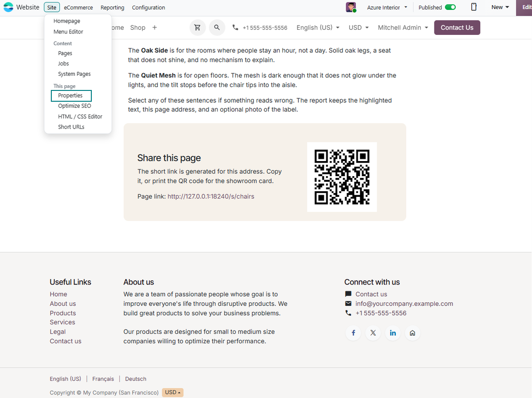The width and height of the screenshot is (532, 398).
Task: Click Mitchell Admin avatar in top bar
Action: 351,7
